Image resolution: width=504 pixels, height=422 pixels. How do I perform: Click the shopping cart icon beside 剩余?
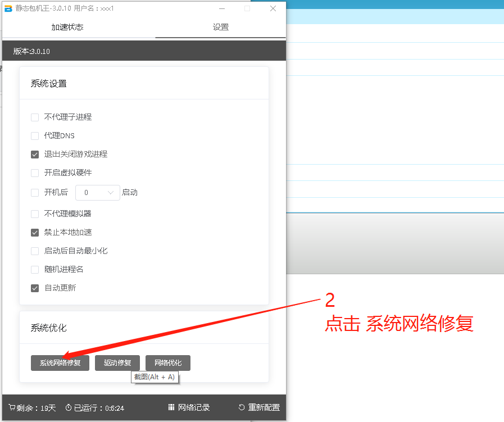[12, 408]
